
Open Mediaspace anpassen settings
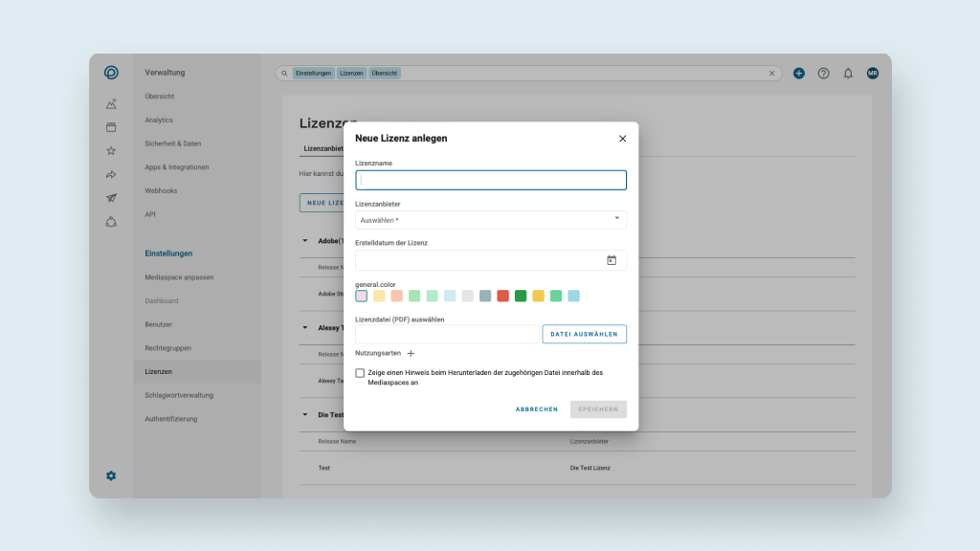coord(179,277)
